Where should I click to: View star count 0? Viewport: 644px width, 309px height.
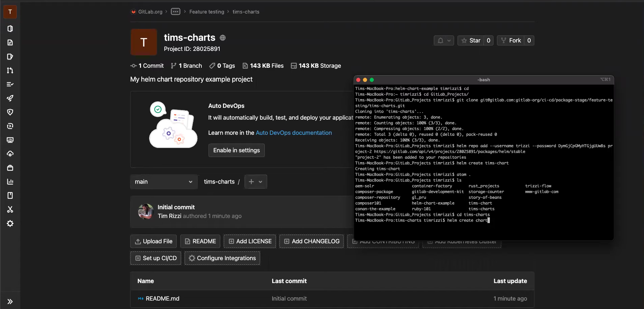tap(488, 40)
